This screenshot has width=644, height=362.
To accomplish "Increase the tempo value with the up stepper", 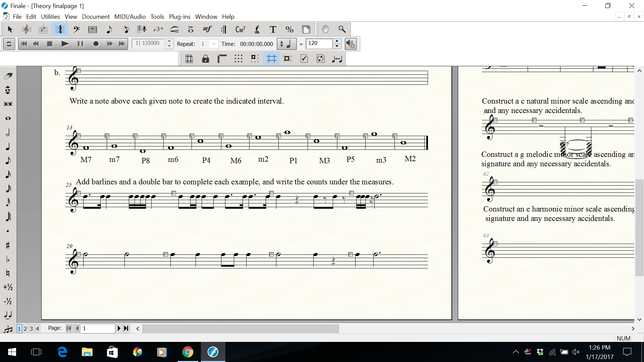I will [x=337, y=41].
